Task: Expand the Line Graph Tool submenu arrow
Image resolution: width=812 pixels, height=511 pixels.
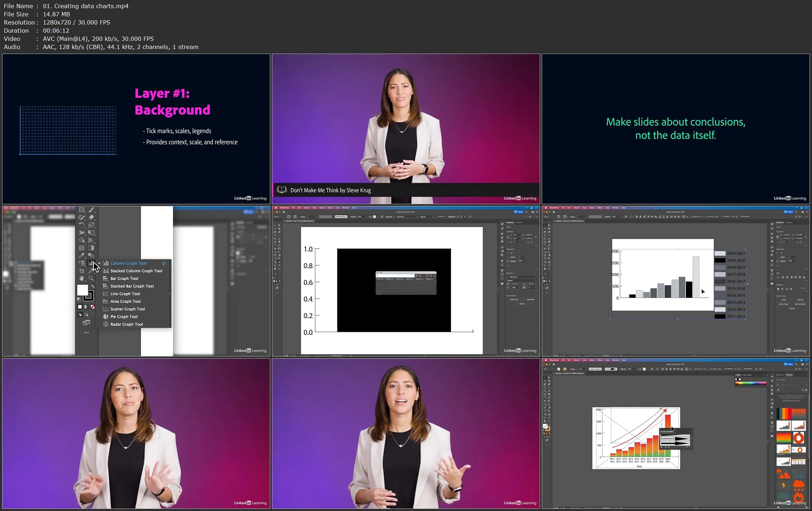Action: click(x=170, y=294)
